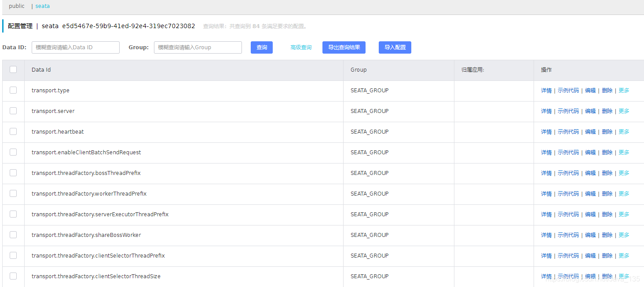Select the public namespace tab

[17, 6]
